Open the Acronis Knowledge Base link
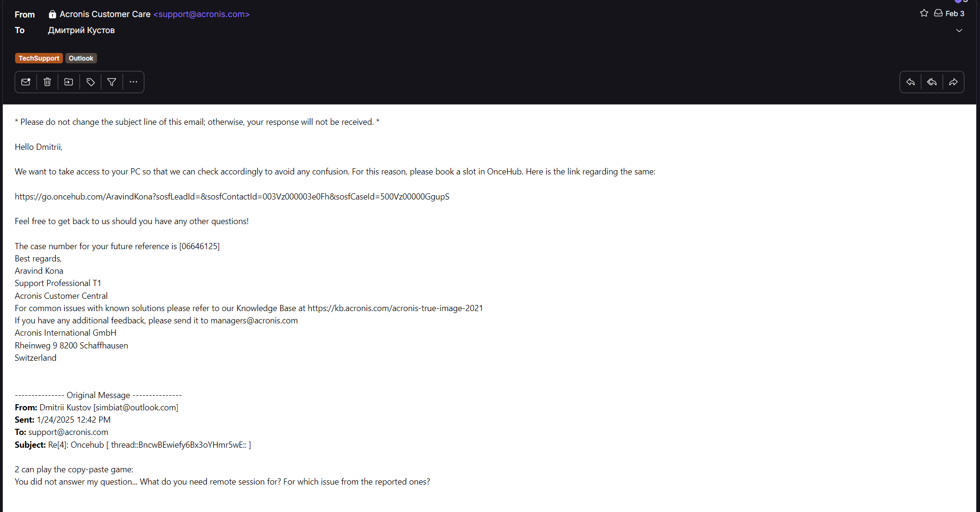Screen dimensions: 980x512 tap(395, 308)
